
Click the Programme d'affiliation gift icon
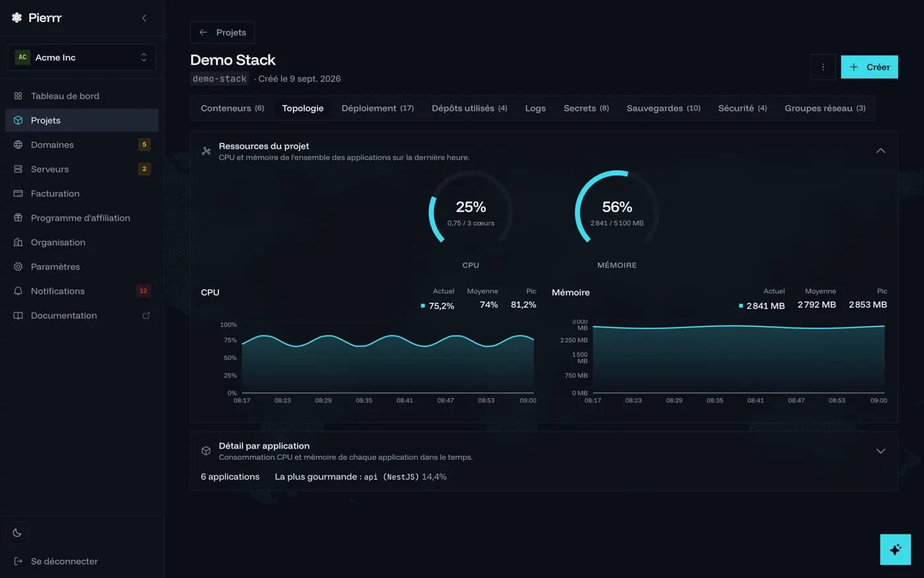coord(18,218)
